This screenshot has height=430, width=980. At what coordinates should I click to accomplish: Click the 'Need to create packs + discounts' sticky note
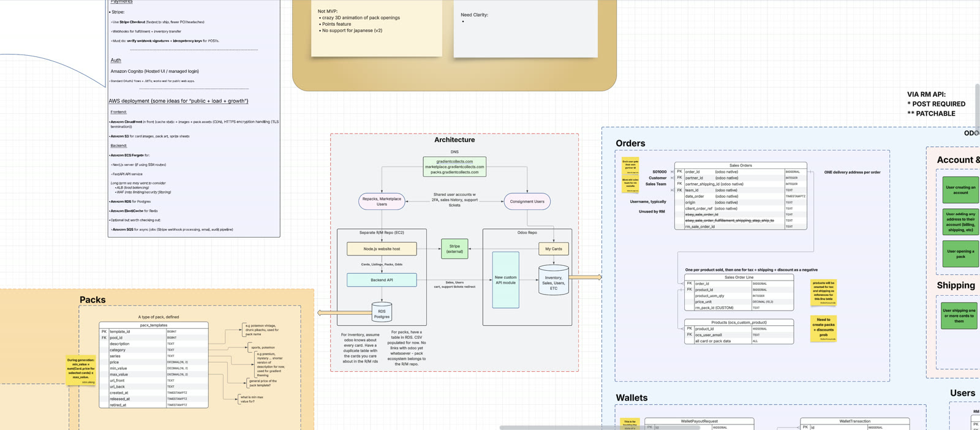(823, 328)
